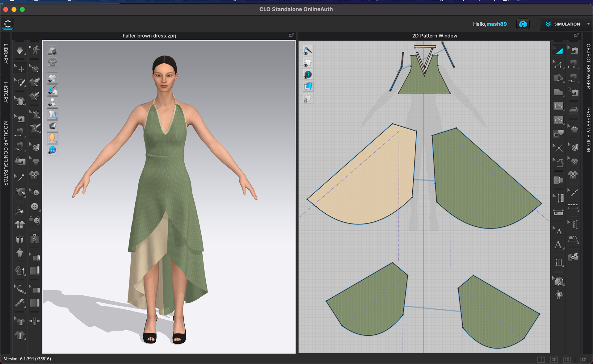This screenshot has height=364, width=593.
Task: Open the LIBRARY side tab
Action: pos(6,54)
